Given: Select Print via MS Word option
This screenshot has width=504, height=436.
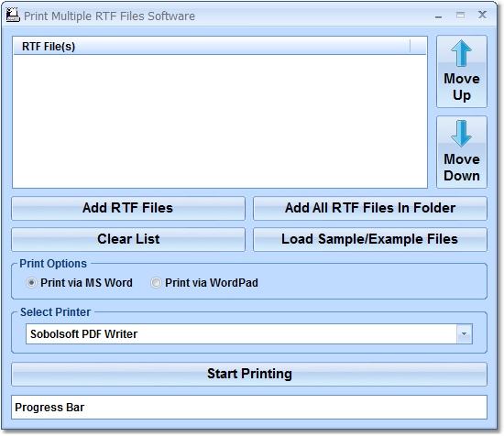Looking at the screenshot, I should pos(31,283).
